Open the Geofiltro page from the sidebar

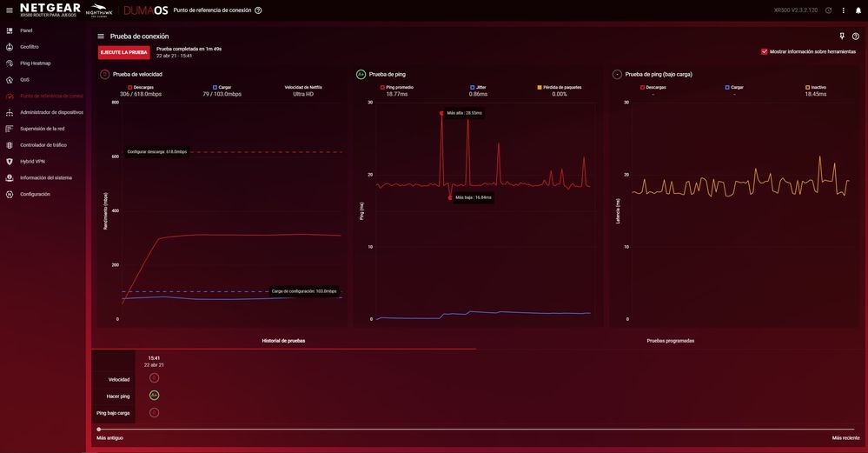pos(30,47)
